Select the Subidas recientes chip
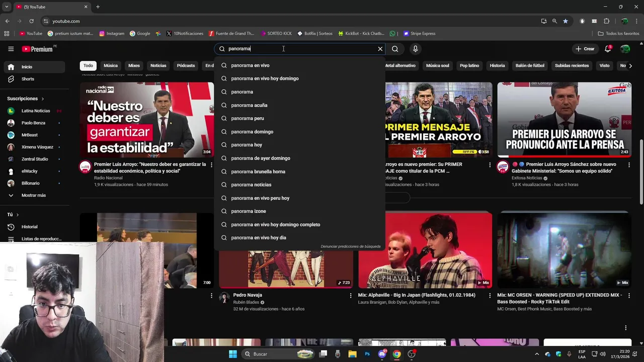 pos(572,65)
